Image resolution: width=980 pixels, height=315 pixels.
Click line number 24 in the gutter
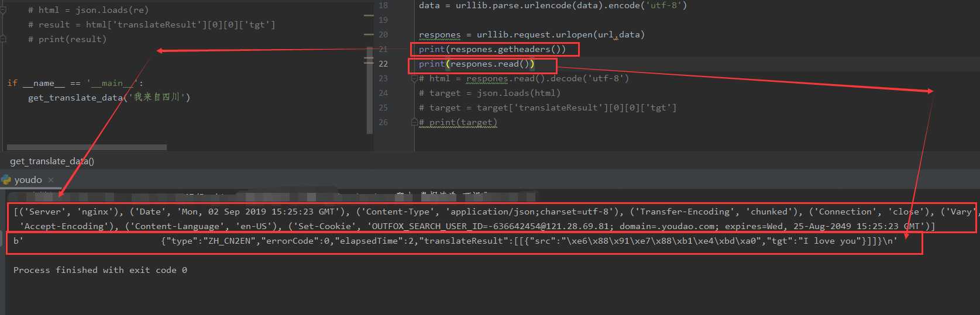[383, 93]
